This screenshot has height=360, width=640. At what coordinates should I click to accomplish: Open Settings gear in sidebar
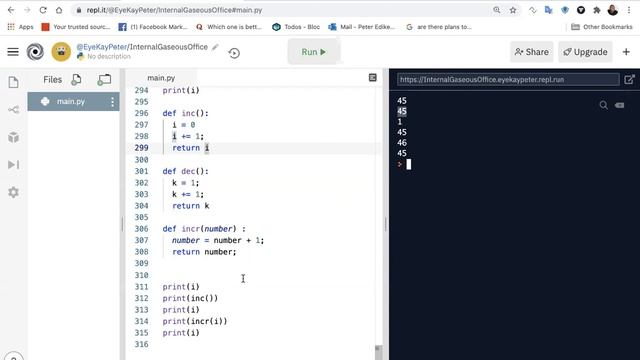coord(13,192)
